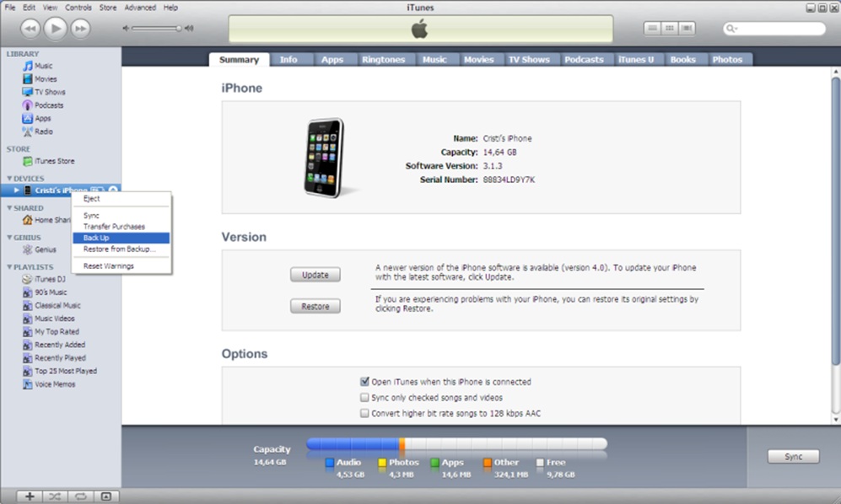Click the Play button
Image resolution: width=841 pixels, height=504 pixels.
(55, 29)
